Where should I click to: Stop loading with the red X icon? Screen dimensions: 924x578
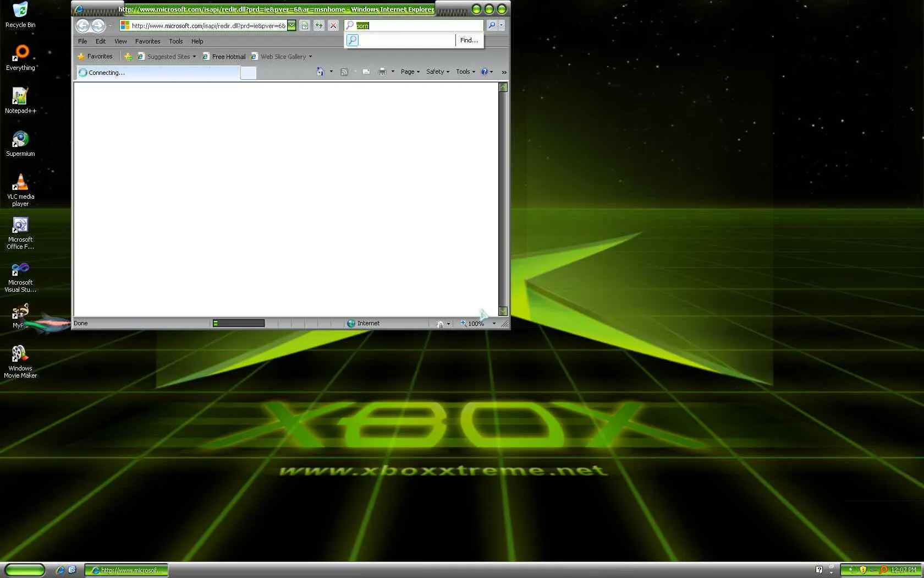point(333,25)
